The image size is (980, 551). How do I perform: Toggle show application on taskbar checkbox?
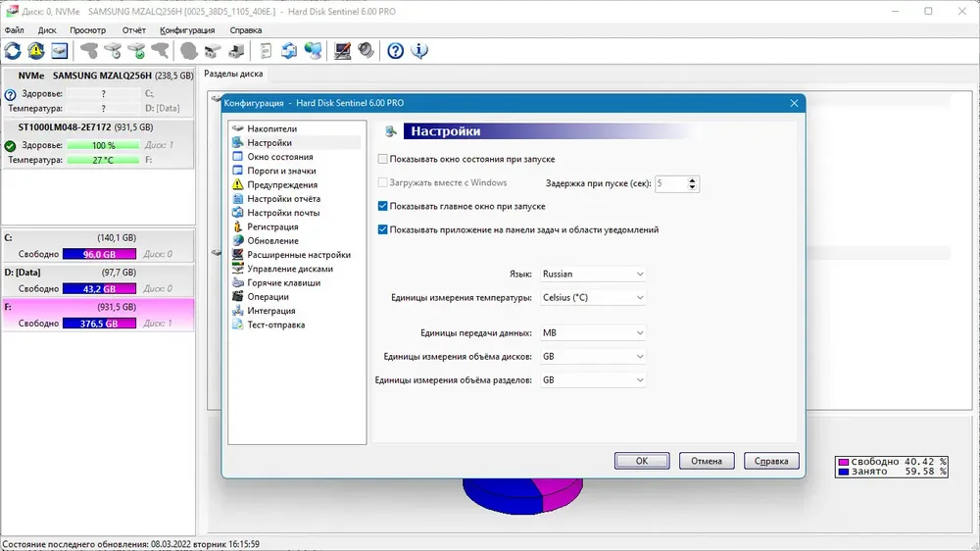382,229
